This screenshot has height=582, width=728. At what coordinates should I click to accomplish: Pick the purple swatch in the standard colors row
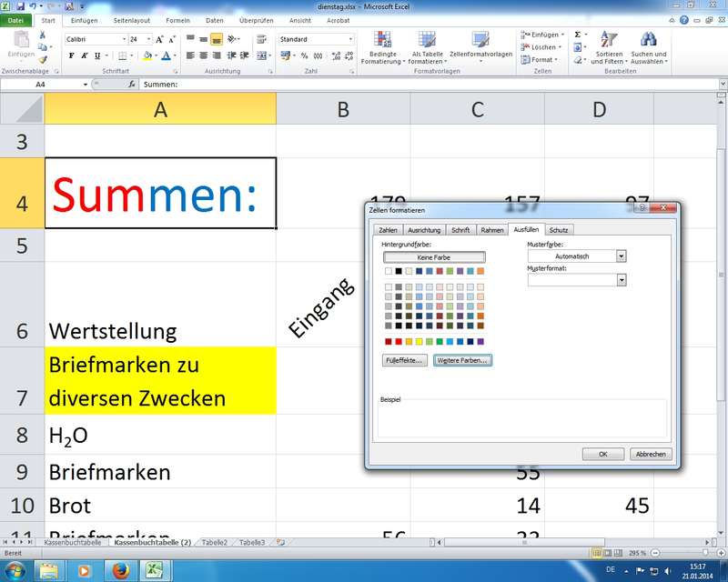(x=480, y=342)
